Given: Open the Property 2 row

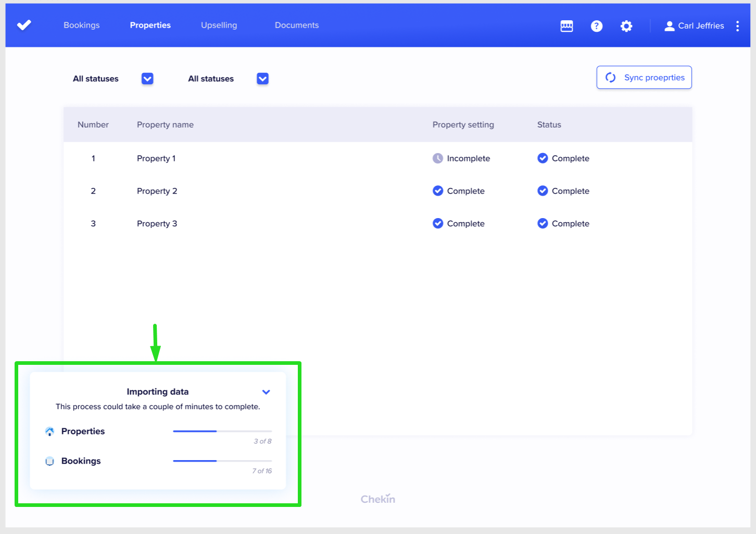Looking at the screenshot, I should tap(157, 191).
